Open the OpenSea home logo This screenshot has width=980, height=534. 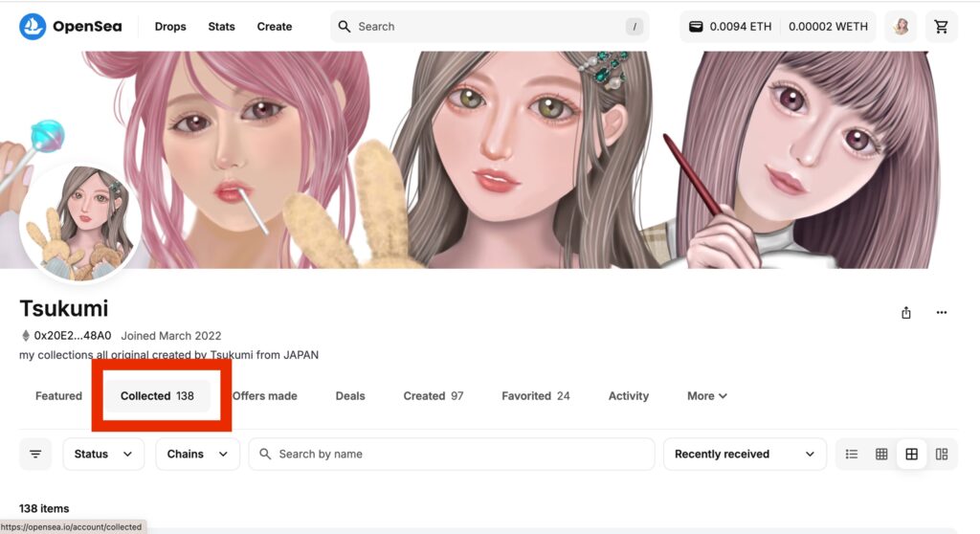(x=71, y=26)
